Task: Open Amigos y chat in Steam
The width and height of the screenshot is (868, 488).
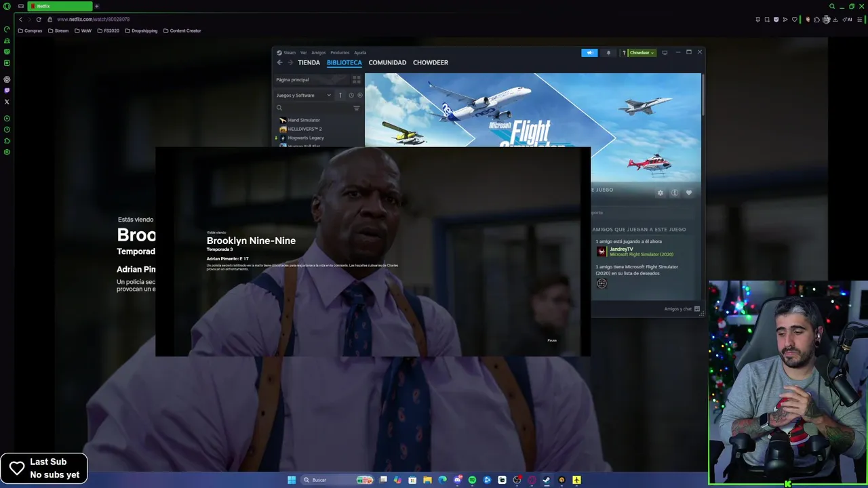Action: 682,309
